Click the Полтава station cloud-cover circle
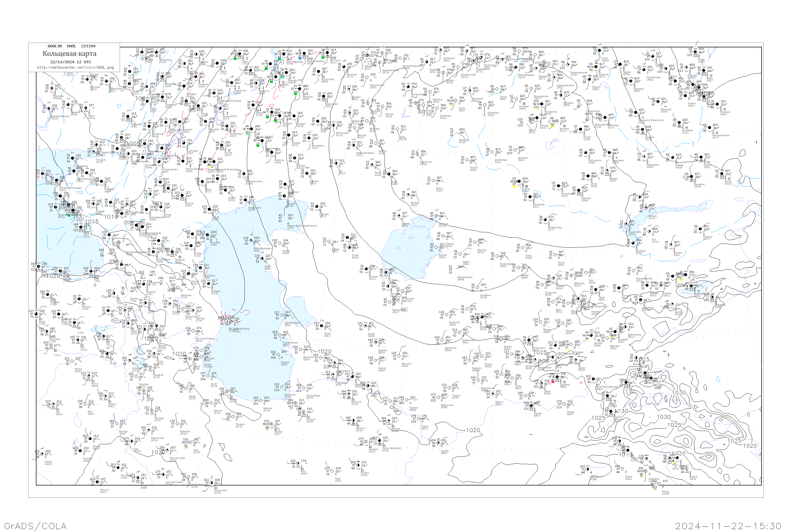 pos(52,88)
